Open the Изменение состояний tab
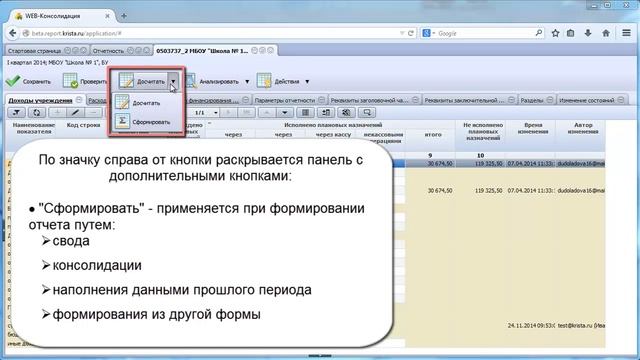This screenshot has width=640, height=360. 587,100
